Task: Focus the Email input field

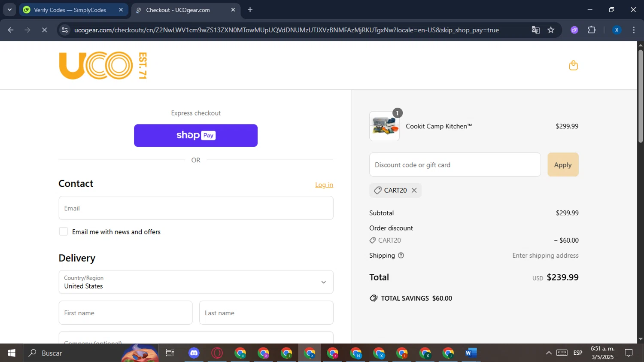Action: click(x=196, y=208)
